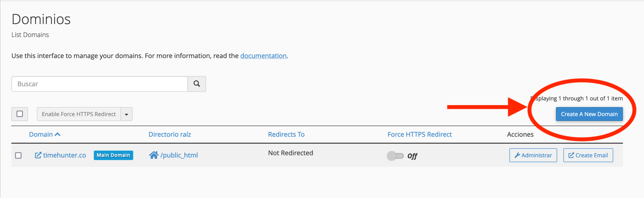Toggle Force HTTPS Redirect switch on

(x=395, y=156)
